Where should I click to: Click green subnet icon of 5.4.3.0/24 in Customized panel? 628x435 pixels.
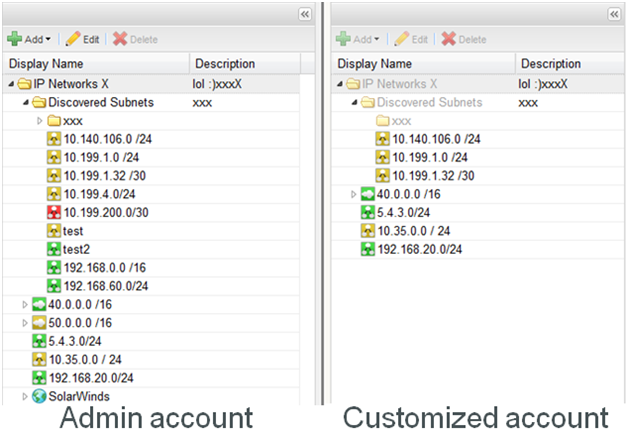click(368, 213)
